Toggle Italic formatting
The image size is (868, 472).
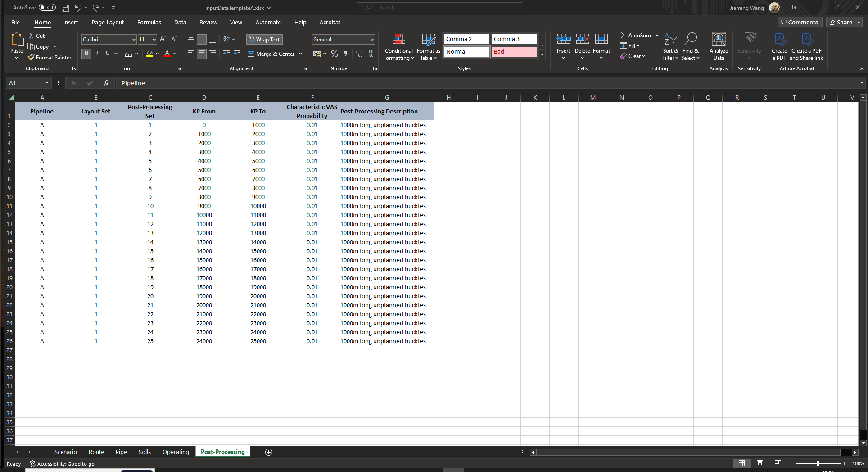click(x=97, y=54)
